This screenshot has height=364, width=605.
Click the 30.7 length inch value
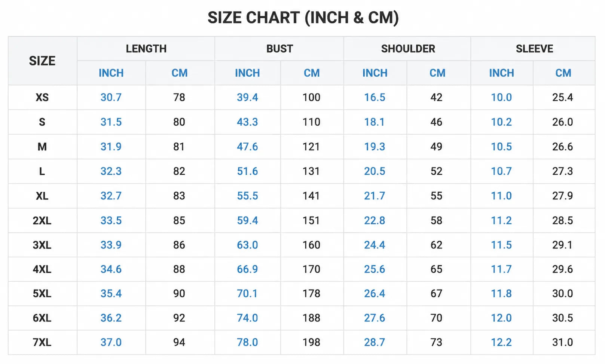(x=111, y=97)
